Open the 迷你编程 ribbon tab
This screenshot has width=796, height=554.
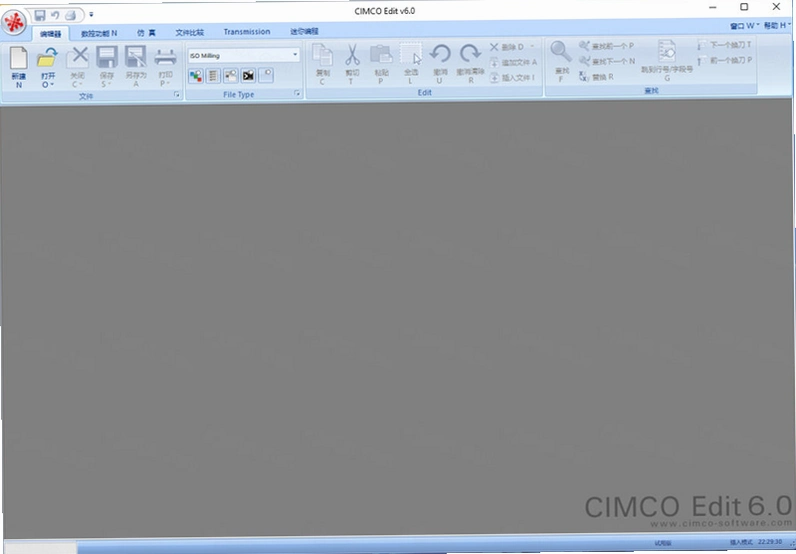[x=304, y=31]
